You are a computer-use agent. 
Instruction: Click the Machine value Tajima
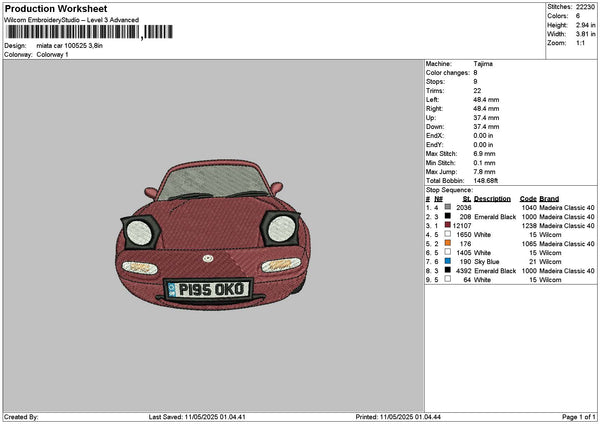tap(483, 63)
